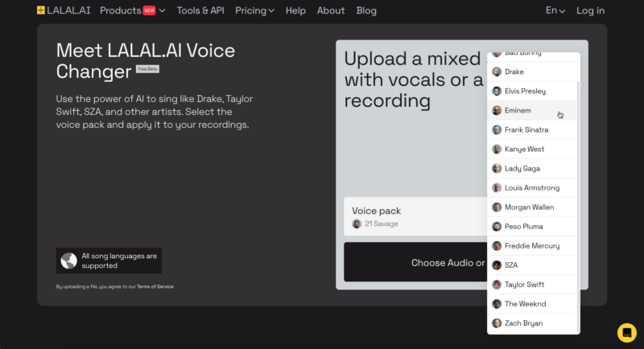This screenshot has height=349, width=644.
Task: Click the globe icon for song languages
Action: [x=68, y=261]
